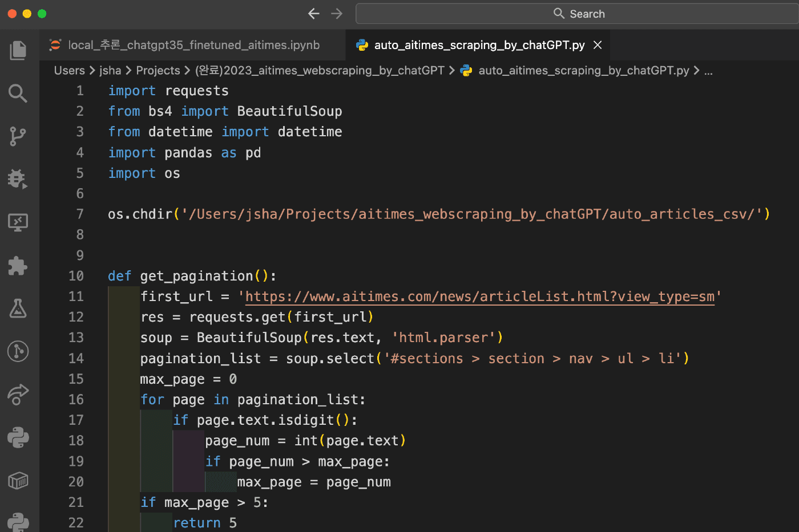Image resolution: width=799 pixels, height=532 pixels.
Task: Click the '#sections > section > nav > ul > li' selector
Action: (x=532, y=359)
